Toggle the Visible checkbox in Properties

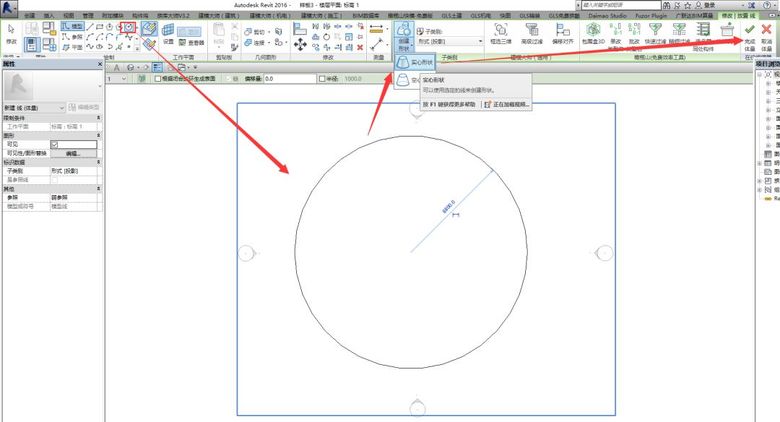click(55, 145)
